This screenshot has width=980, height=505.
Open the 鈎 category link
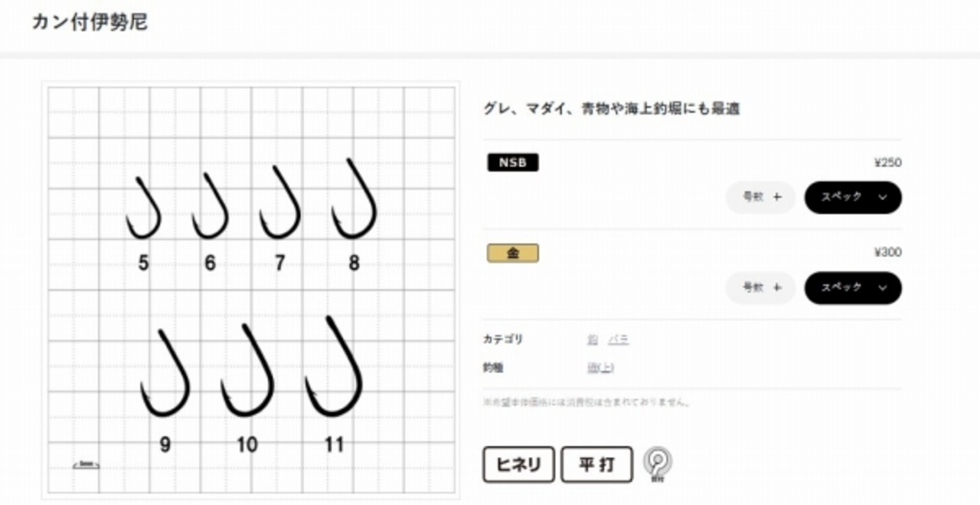click(x=593, y=339)
